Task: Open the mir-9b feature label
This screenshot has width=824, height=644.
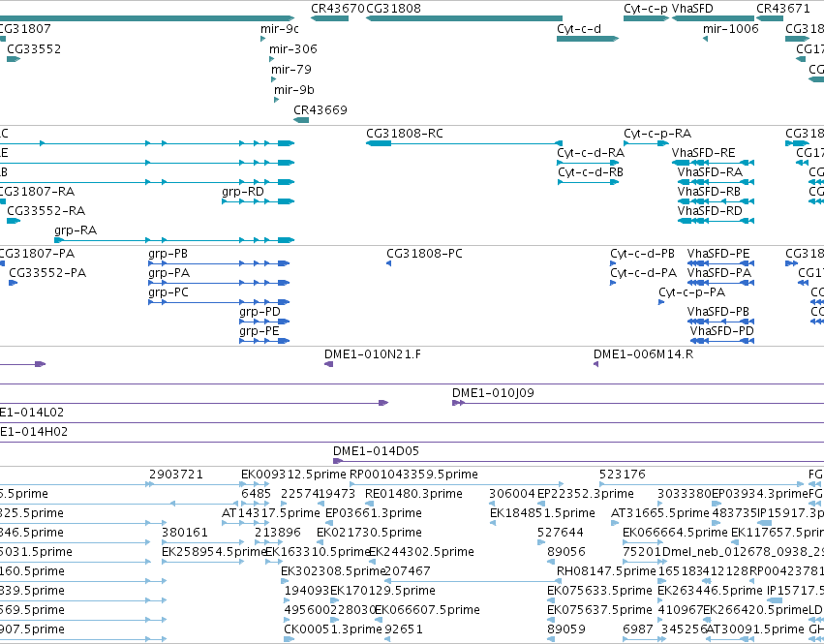Action: (x=294, y=90)
